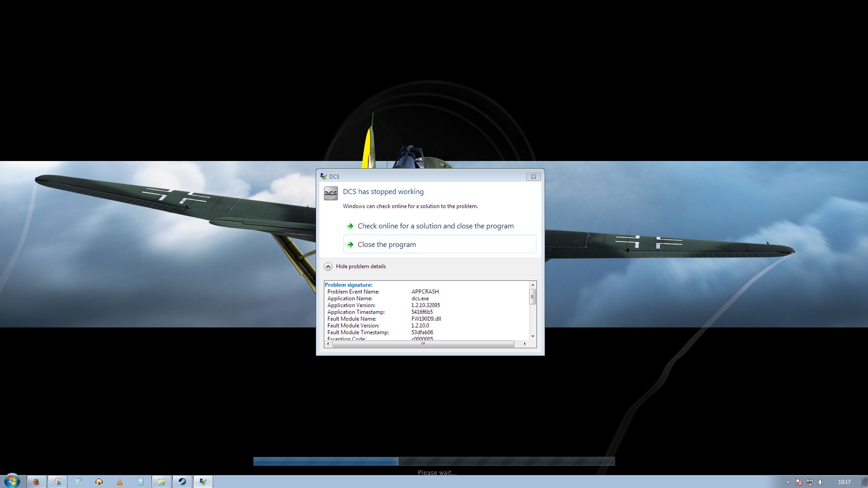Click the horizontal scroll right arrow
The image size is (868, 488).
525,344
